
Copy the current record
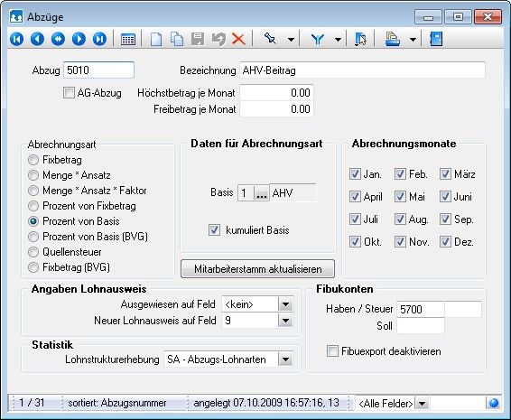click(x=177, y=40)
